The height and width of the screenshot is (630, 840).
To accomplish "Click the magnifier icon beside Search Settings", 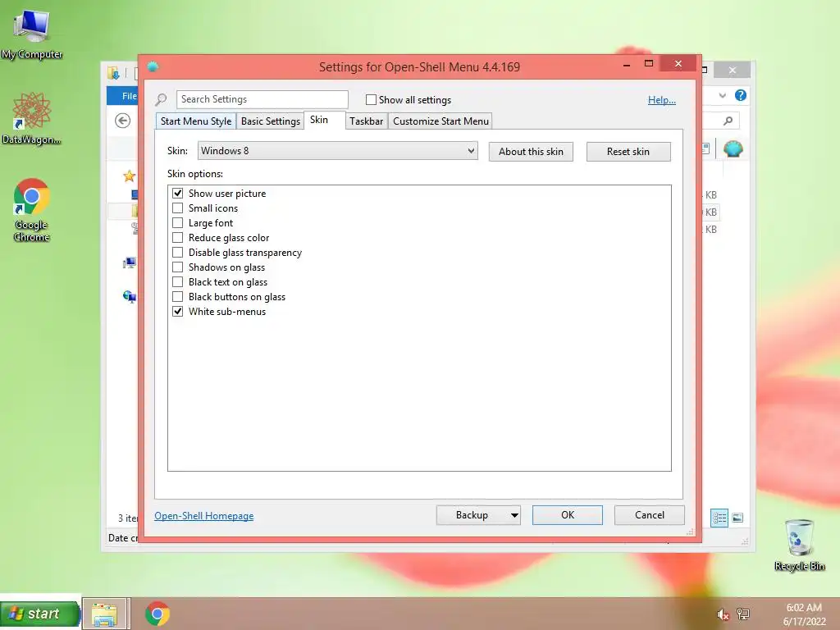I will (161, 99).
